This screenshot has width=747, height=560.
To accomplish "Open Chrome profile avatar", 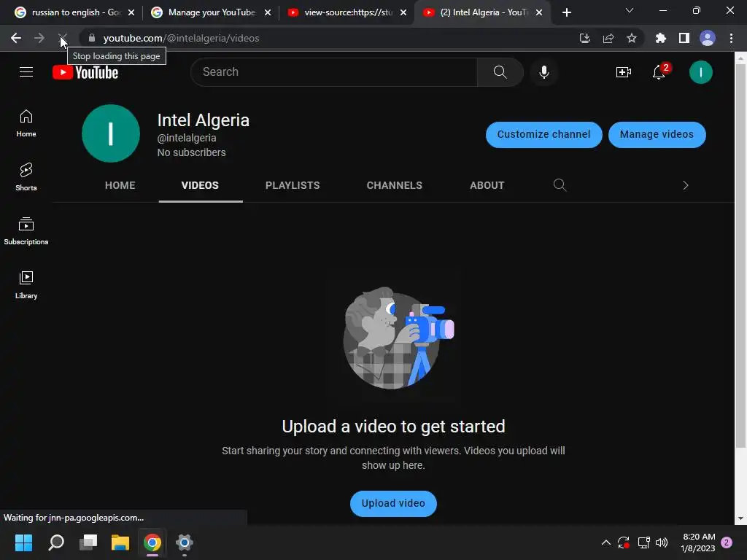I will click(x=708, y=38).
